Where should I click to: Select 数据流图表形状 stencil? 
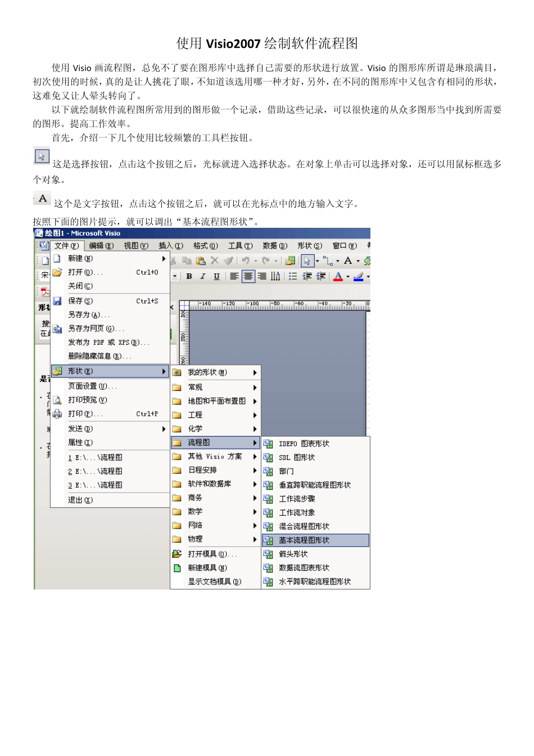click(x=315, y=568)
